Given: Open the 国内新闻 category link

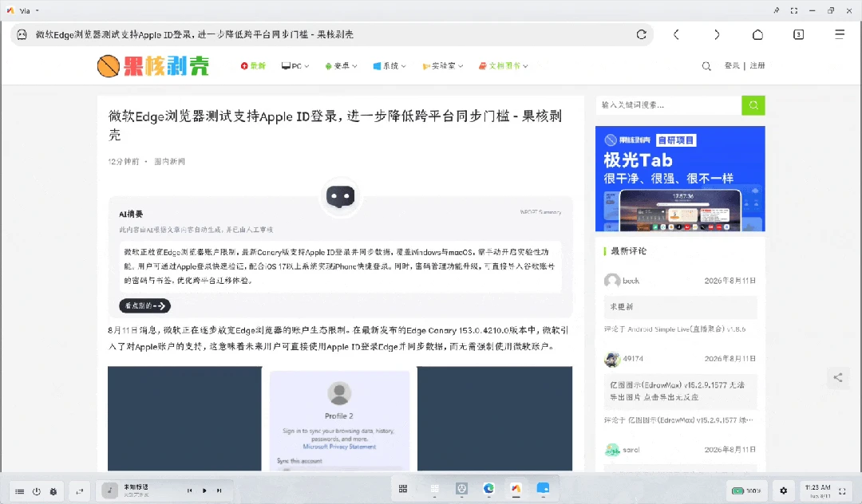Looking at the screenshot, I should coord(169,161).
